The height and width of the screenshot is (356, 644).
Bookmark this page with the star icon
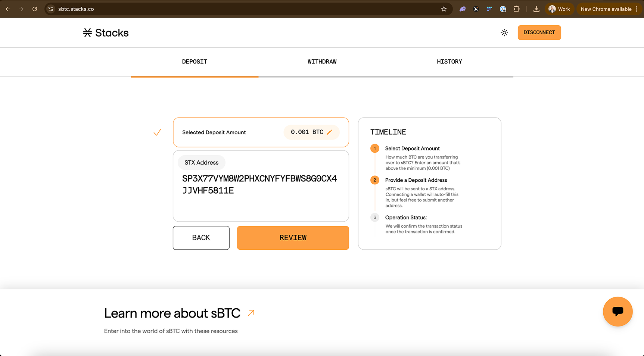point(444,9)
